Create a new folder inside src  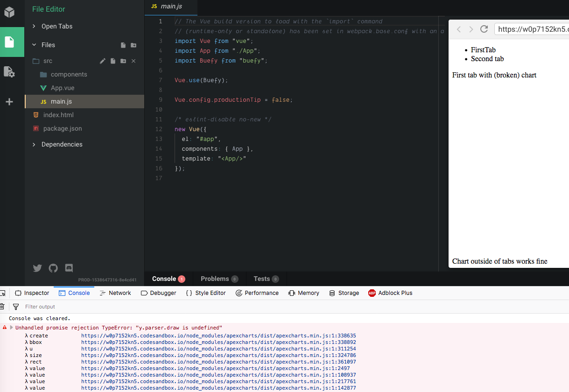coord(123,61)
